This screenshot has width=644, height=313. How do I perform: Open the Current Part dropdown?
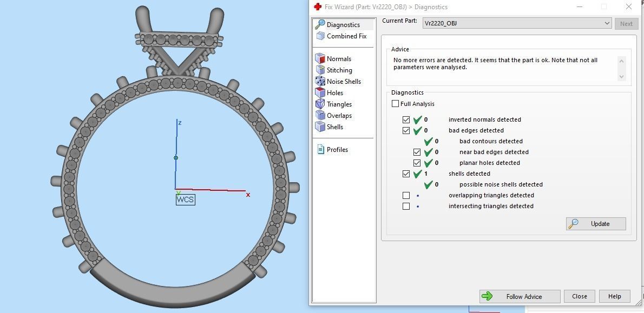click(517, 23)
